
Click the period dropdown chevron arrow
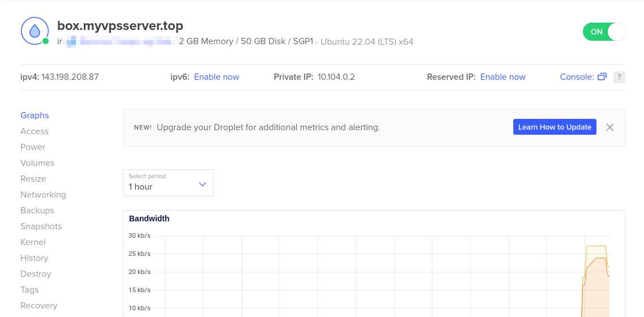point(202,185)
